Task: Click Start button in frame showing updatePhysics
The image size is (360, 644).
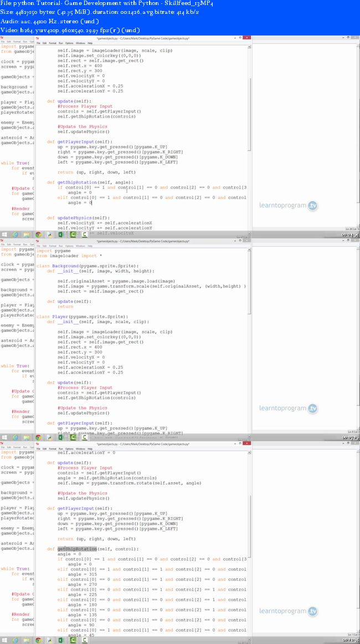Action: pyautogui.click(x=4, y=234)
